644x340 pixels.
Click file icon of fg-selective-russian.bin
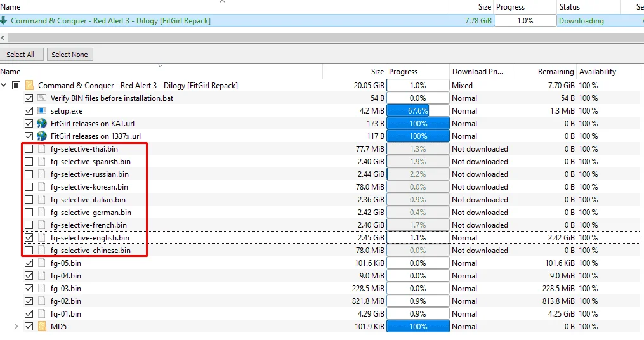(41, 174)
